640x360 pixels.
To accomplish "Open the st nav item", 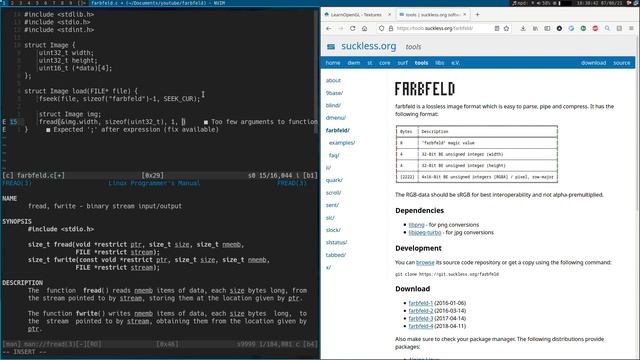I will pyautogui.click(x=369, y=63).
